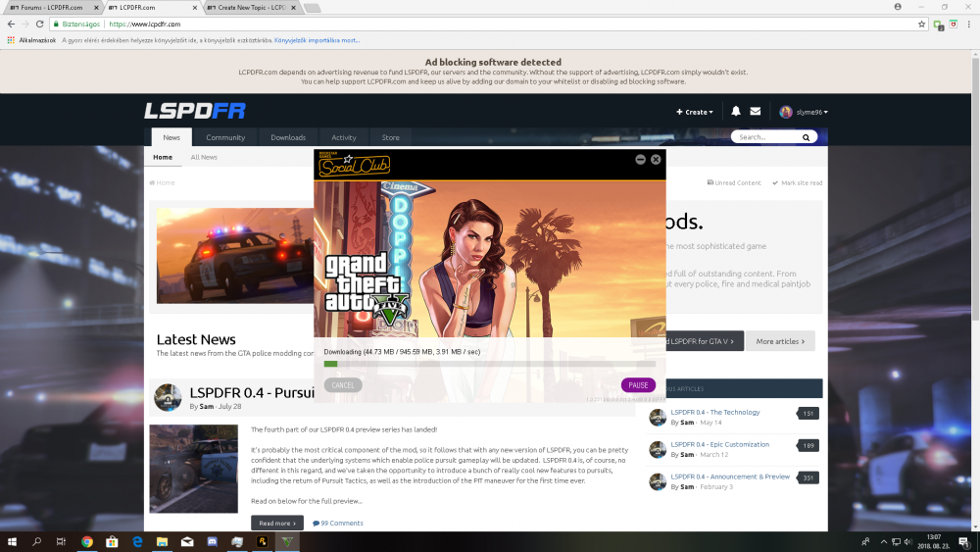Open notifications bell in site header

tap(736, 111)
